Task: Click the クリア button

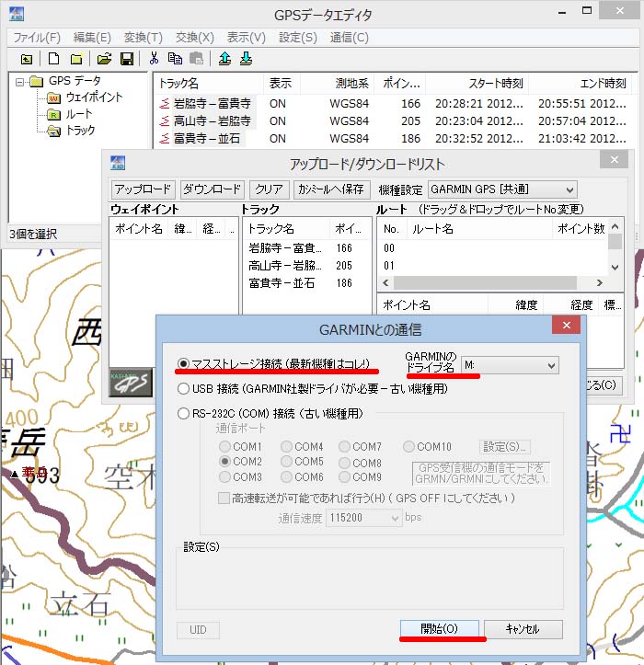Action: [269, 189]
